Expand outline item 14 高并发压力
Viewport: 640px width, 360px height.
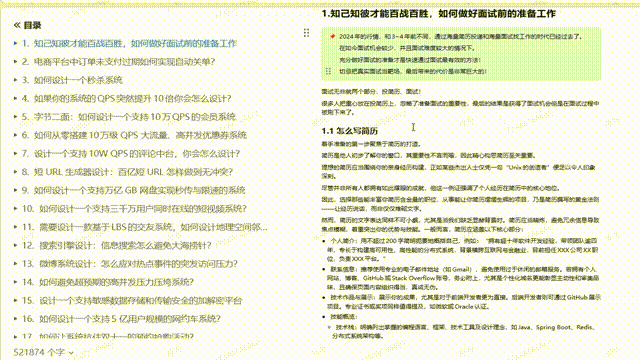pyautogui.click(x=16, y=282)
